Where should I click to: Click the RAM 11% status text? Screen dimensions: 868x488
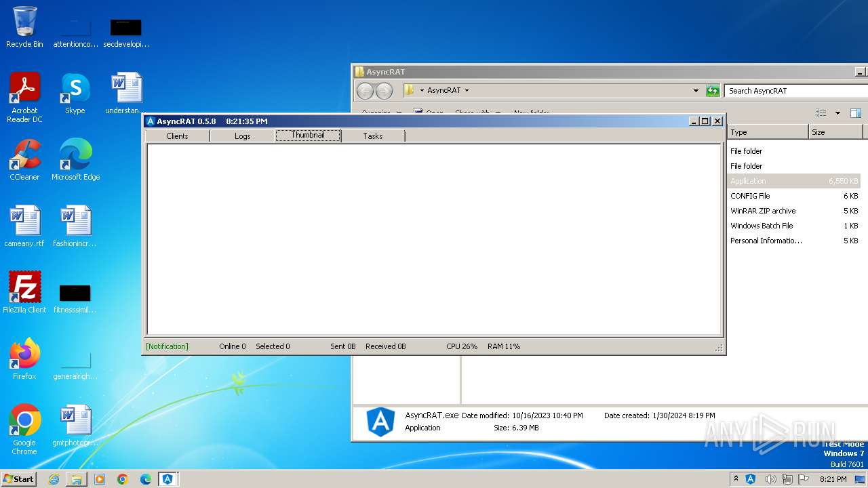click(x=504, y=346)
